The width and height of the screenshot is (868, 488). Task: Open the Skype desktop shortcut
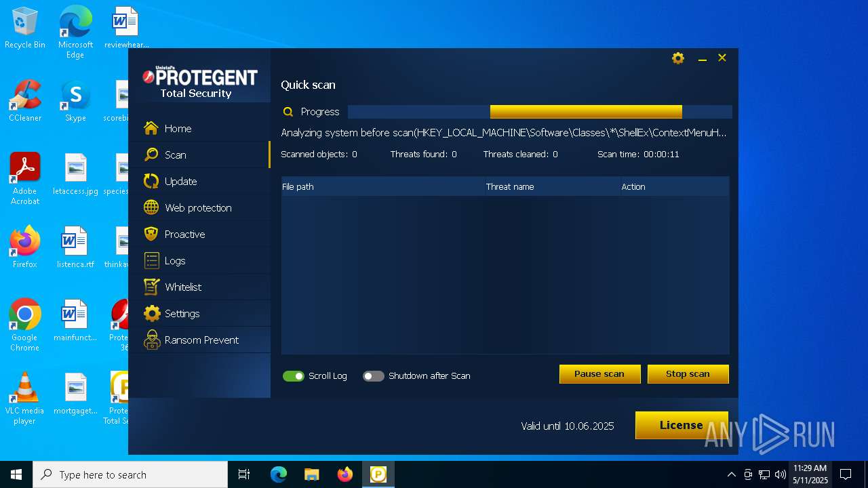(75, 102)
